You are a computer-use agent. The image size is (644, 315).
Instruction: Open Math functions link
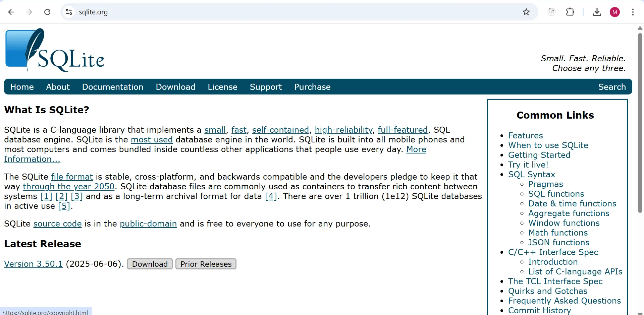coord(558,233)
